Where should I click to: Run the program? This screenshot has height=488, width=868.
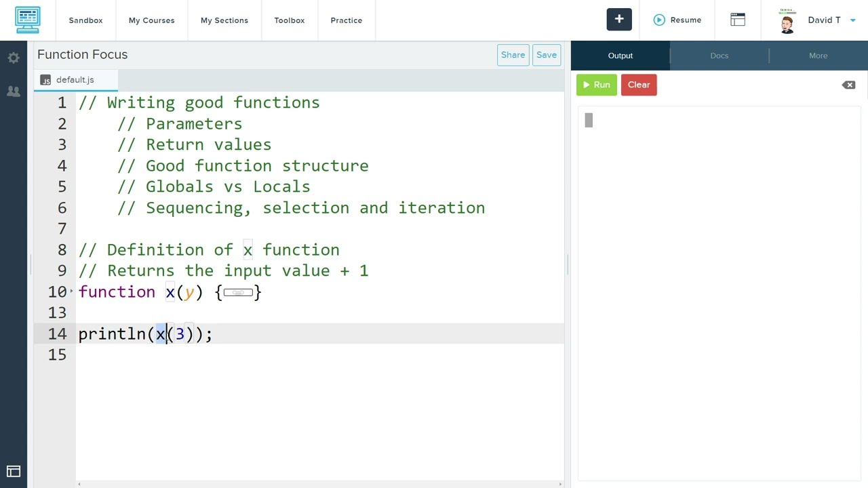click(597, 85)
